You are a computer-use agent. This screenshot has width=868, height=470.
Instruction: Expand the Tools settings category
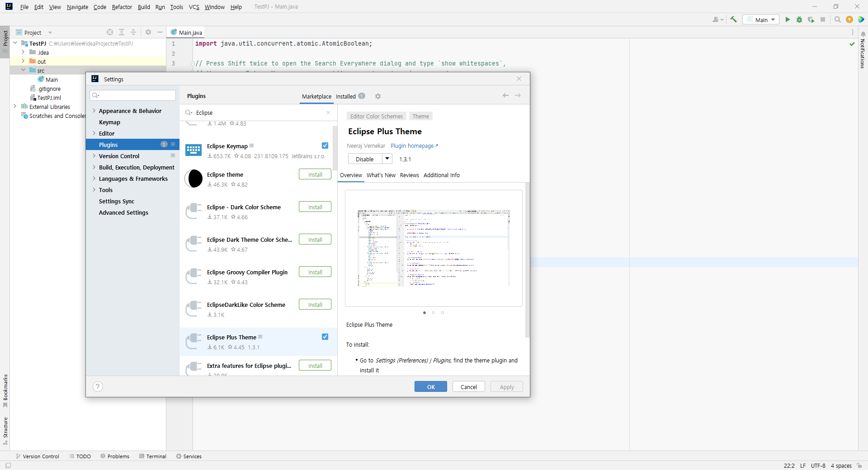[94, 190]
